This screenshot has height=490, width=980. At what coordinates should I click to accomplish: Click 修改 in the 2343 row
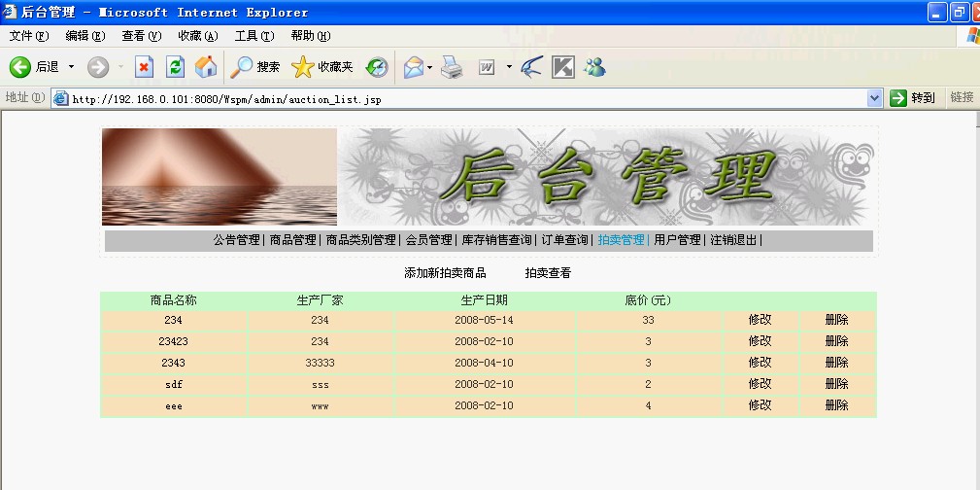click(760, 363)
